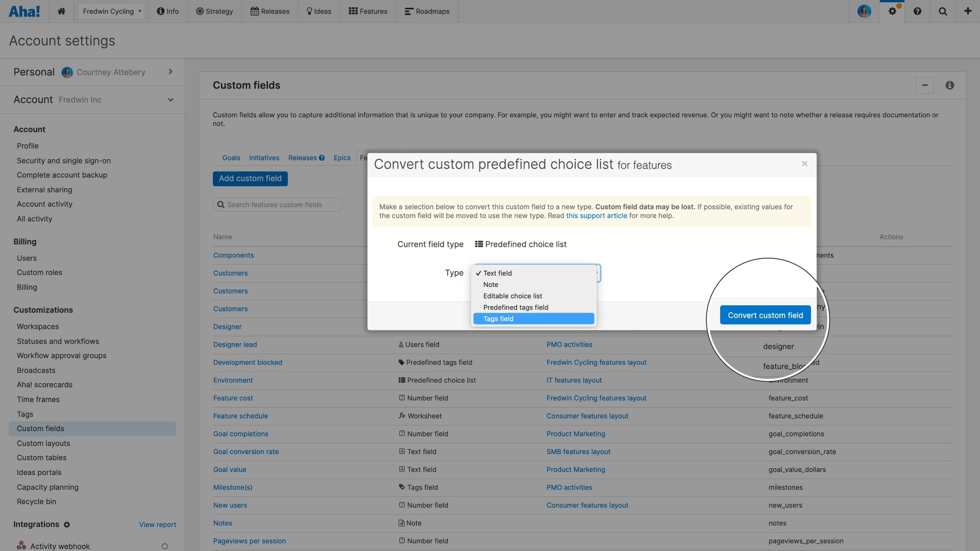Go to the home icon in top navigation

click(x=61, y=11)
